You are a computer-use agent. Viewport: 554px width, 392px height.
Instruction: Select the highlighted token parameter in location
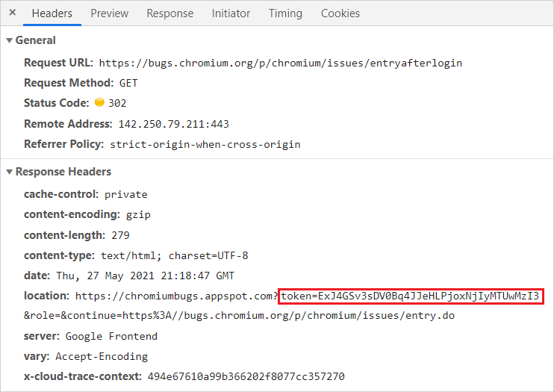(410, 296)
